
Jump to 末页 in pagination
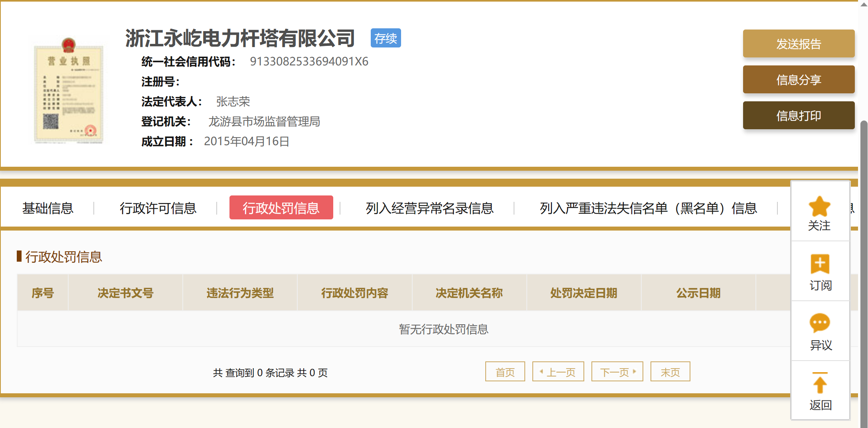pos(670,371)
